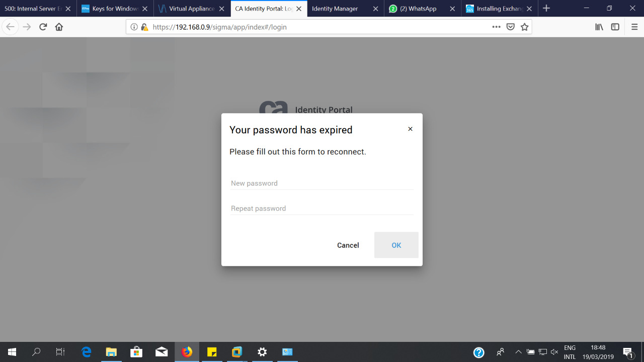Bookmark this page with the star icon
The image size is (644, 362).
[524, 27]
